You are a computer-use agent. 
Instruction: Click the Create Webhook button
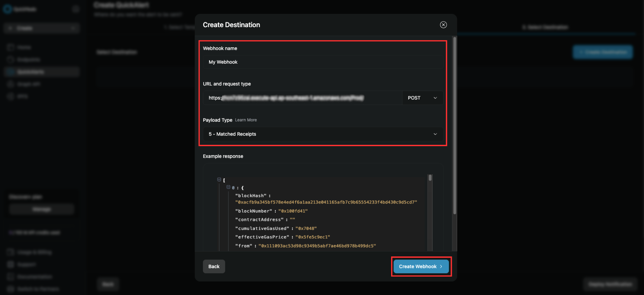tap(421, 267)
